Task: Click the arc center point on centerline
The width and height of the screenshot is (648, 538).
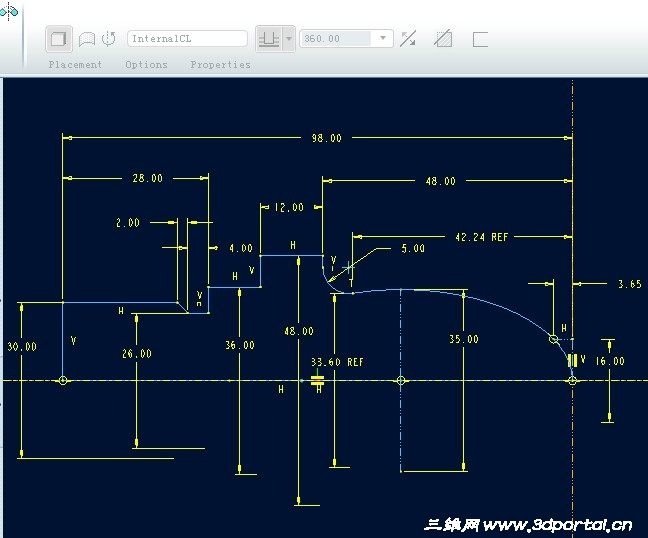Action: (401, 380)
